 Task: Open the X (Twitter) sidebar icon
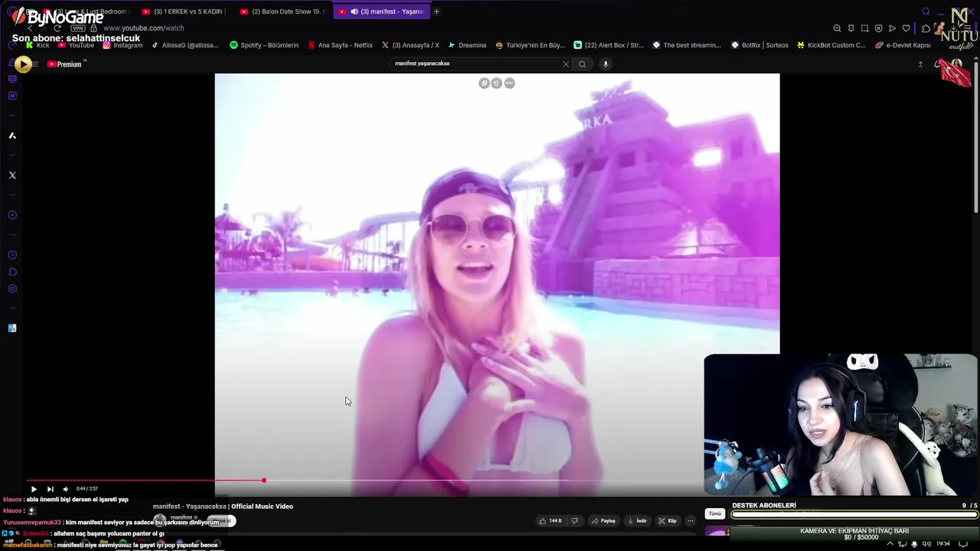[12, 175]
